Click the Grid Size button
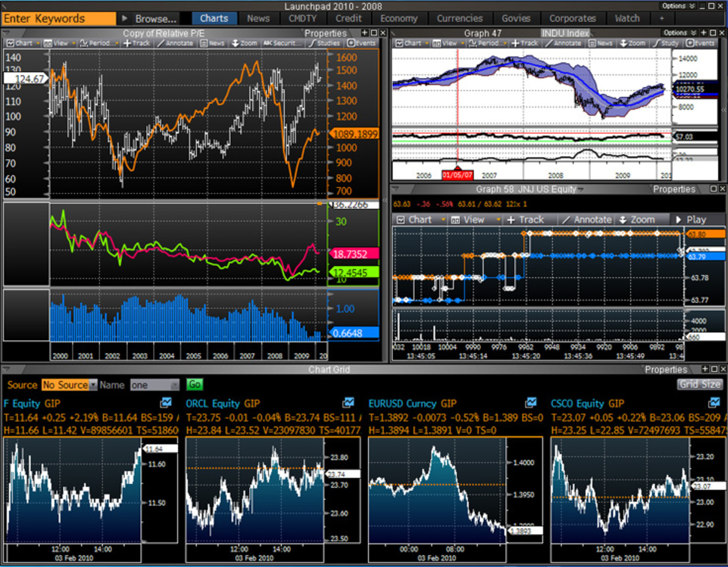Viewport: 728px width, 567px height. 699,384
